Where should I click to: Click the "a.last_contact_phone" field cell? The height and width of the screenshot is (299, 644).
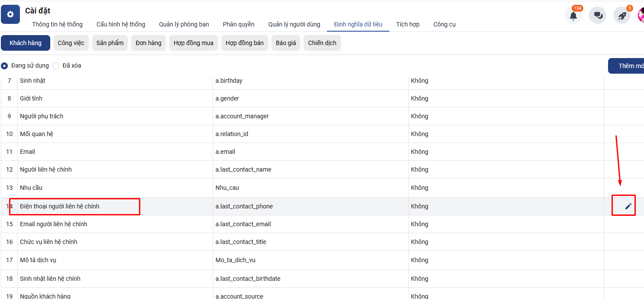pos(244,206)
